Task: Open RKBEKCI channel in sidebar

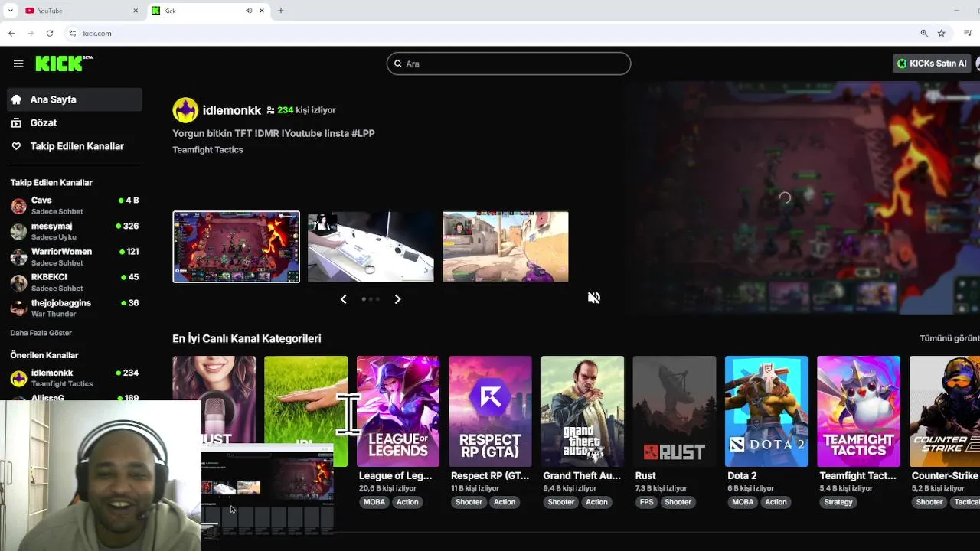Action: [74, 282]
